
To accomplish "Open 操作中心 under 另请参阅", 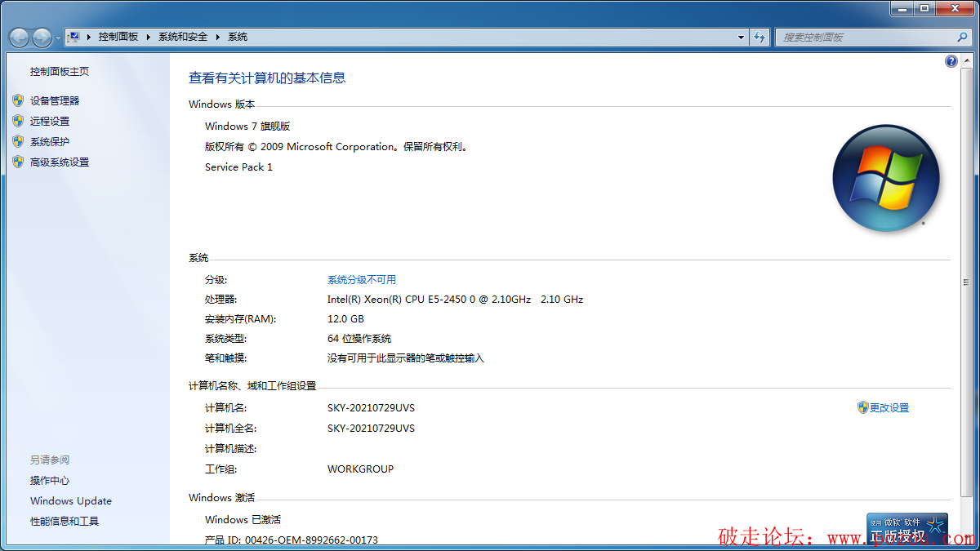I will click(x=50, y=481).
